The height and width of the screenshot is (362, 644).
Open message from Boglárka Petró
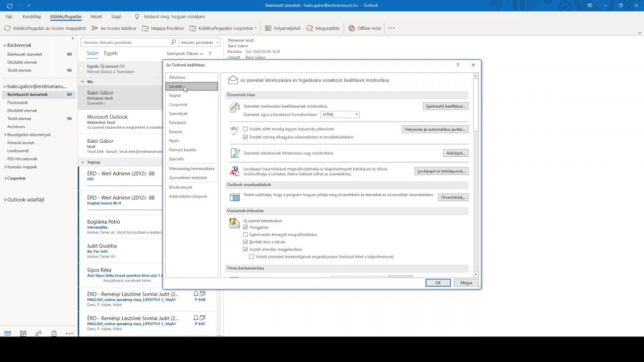point(121,226)
